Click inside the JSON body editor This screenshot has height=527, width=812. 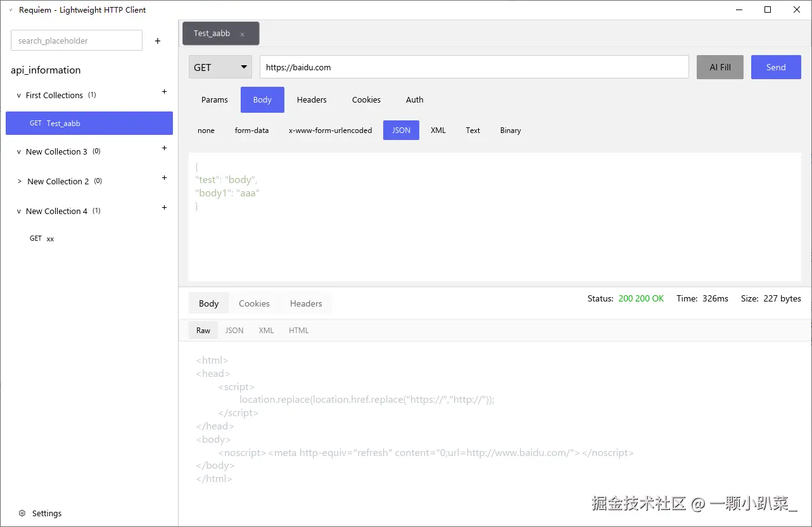(495, 217)
